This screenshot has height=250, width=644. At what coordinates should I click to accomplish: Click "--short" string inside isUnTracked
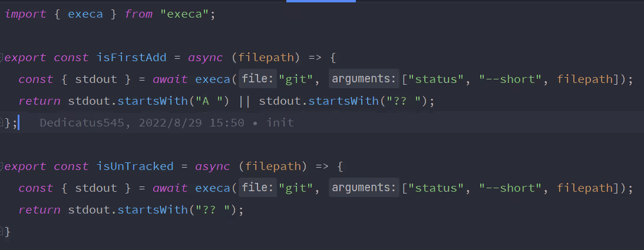point(510,188)
